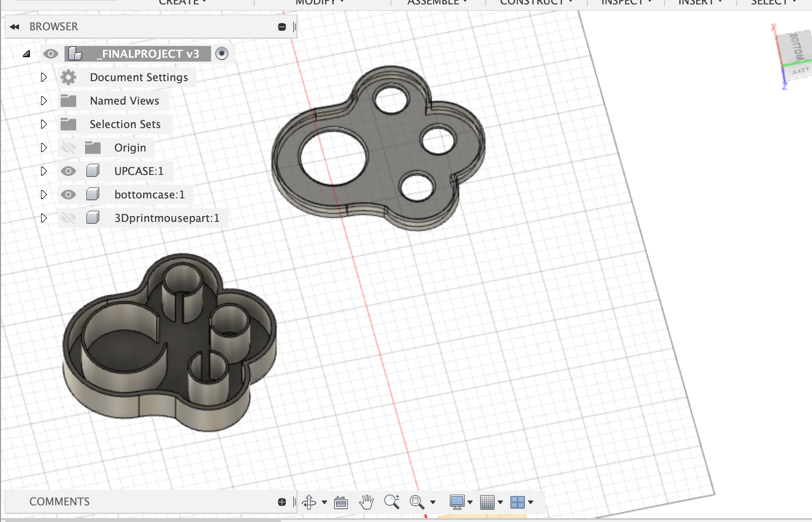Expand the Named Views folder
This screenshot has width=812, height=522.
click(43, 101)
